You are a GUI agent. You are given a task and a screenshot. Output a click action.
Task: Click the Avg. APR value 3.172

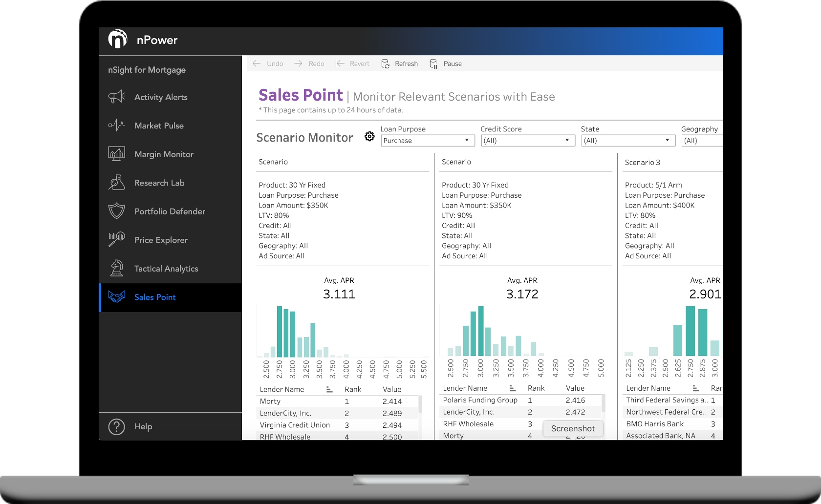click(522, 294)
